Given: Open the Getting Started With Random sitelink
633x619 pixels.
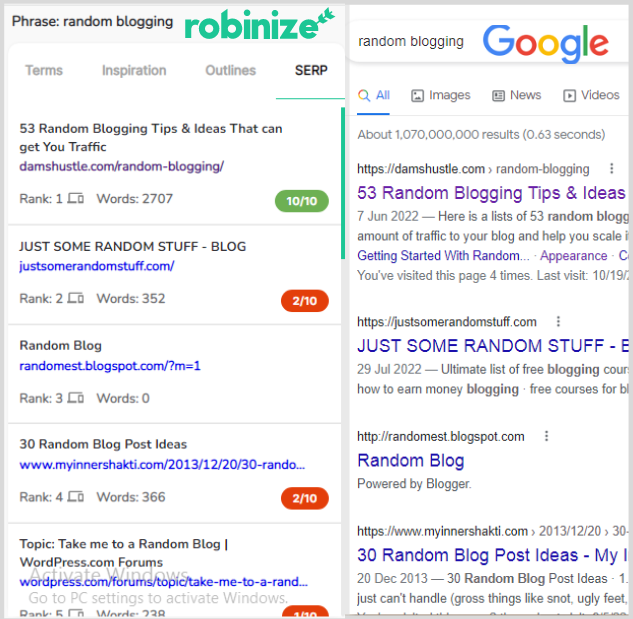Looking at the screenshot, I should 443,256.
